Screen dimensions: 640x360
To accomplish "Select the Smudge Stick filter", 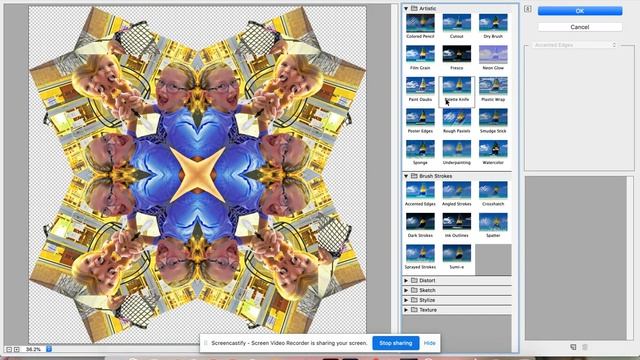I will 493,118.
